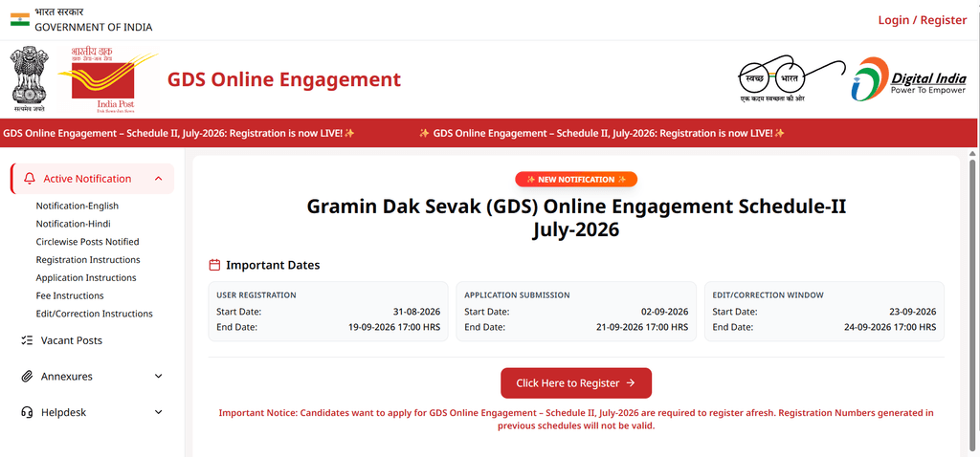Click the Important Notice red text

[576, 420]
